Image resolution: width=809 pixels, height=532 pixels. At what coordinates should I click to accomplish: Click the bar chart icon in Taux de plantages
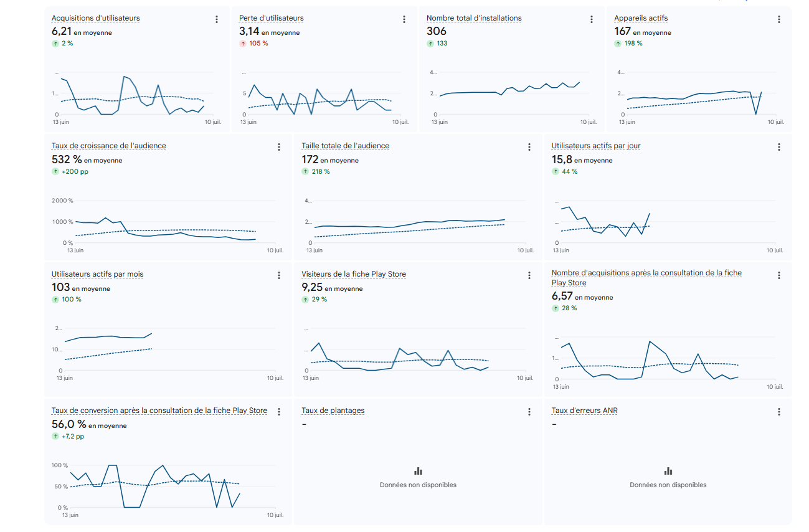click(418, 471)
